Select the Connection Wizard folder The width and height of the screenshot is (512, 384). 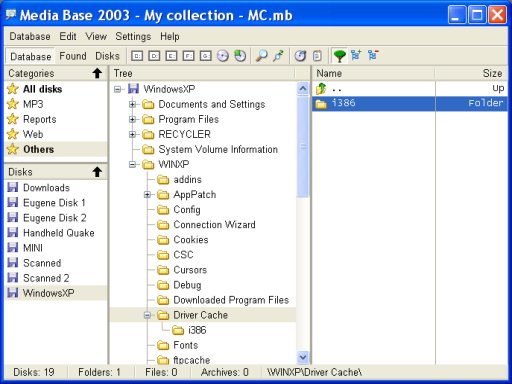coord(214,225)
